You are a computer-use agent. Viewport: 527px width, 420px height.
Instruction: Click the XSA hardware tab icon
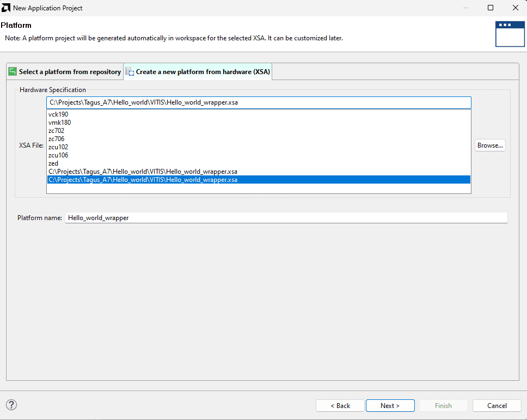click(130, 72)
